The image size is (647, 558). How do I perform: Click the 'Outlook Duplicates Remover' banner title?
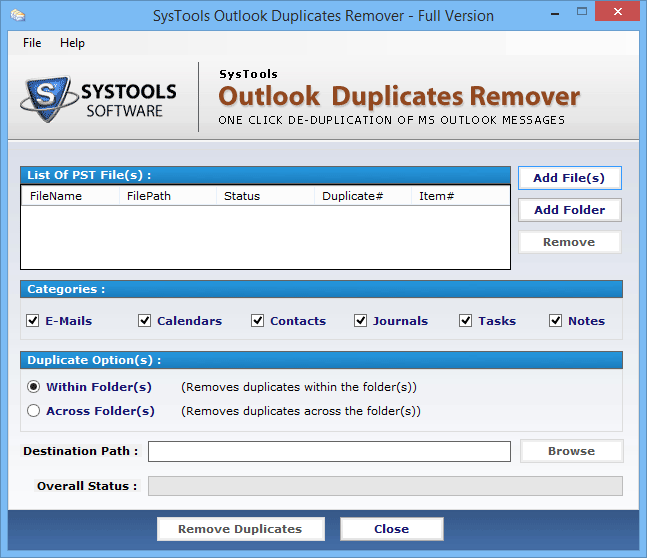[399, 97]
